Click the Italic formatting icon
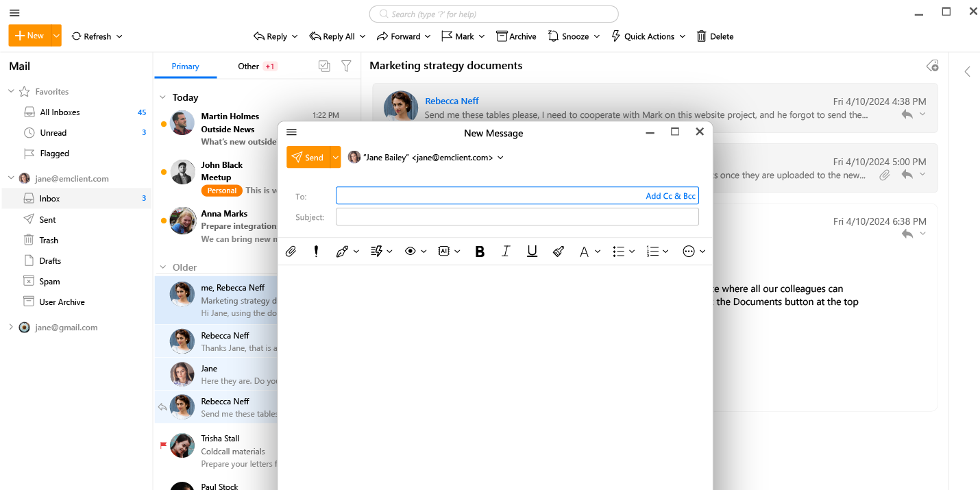The image size is (980, 490). point(506,252)
